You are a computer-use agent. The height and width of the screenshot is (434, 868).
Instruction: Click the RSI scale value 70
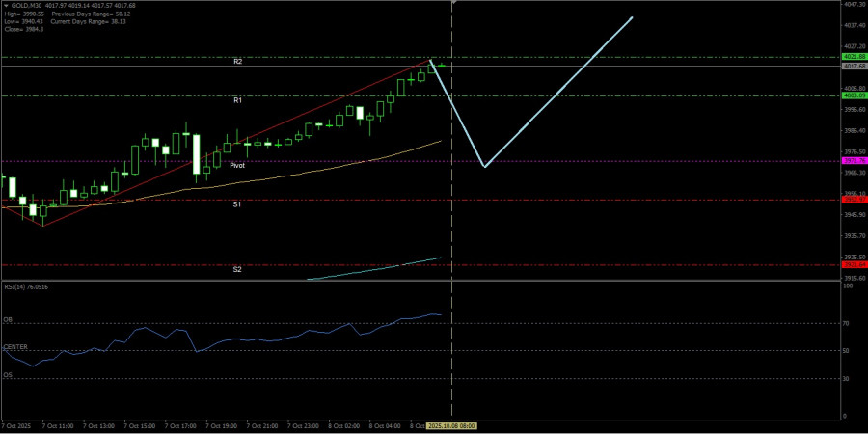846,323
